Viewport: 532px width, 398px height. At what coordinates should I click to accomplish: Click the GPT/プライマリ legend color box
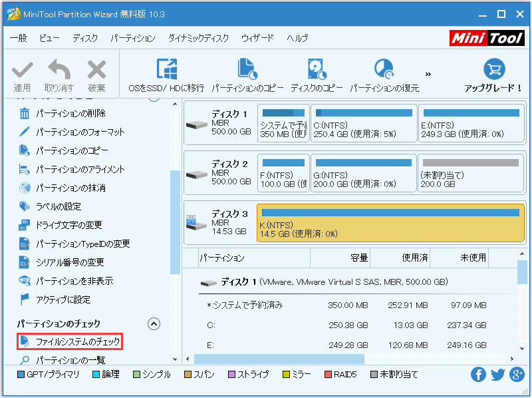pyautogui.click(x=21, y=375)
